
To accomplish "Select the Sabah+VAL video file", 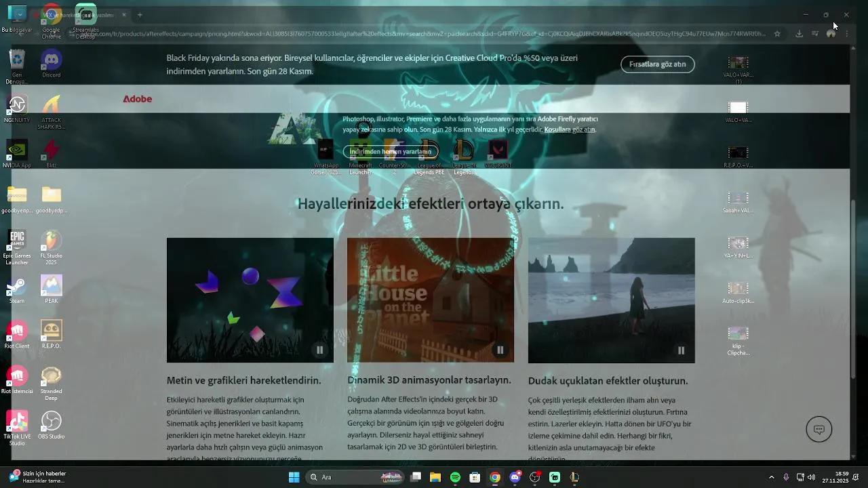I will click(738, 202).
